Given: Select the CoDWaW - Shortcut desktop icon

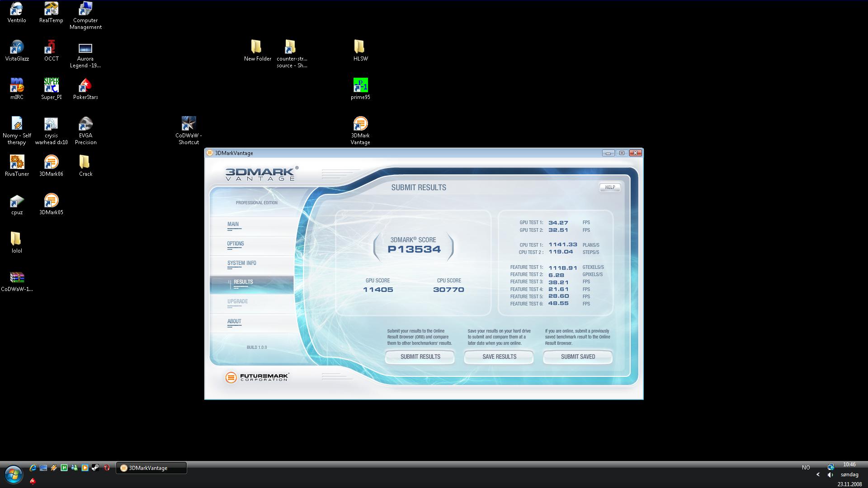Looking at the screenshot, I should pos(189,131).
